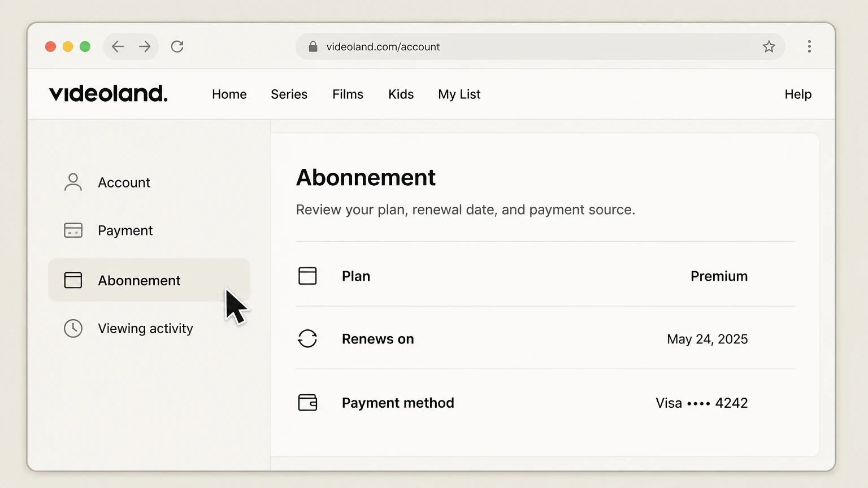Click the Abonnement page heading
The height and width of the screenshot is (488, 868).
(x=366, y=177)
